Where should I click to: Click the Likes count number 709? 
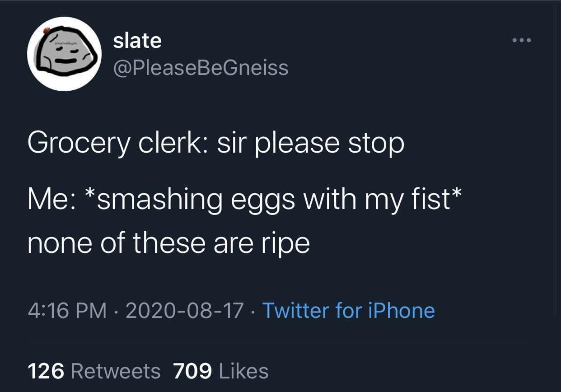tap(192, 371)
